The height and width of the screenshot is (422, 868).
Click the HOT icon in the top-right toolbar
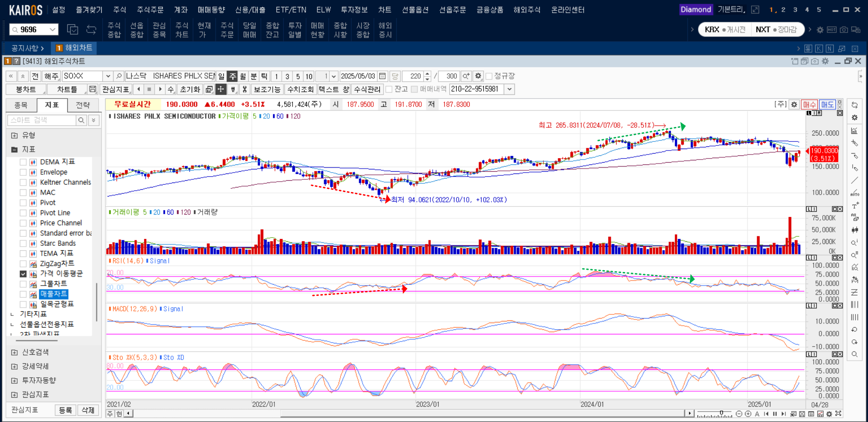(x=832, y=29)
